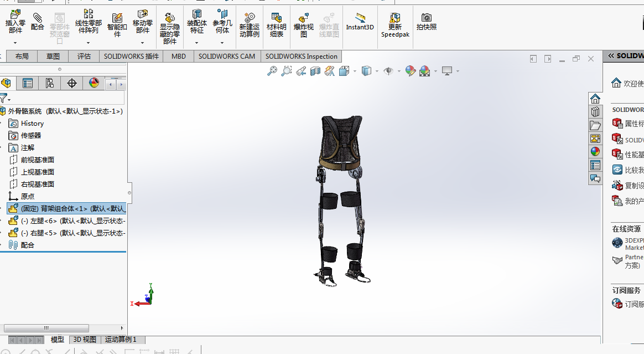Select the 插入零部件 insert components tool
The height and width of the screenshot is (354, 644).
(x=15, y=22)
